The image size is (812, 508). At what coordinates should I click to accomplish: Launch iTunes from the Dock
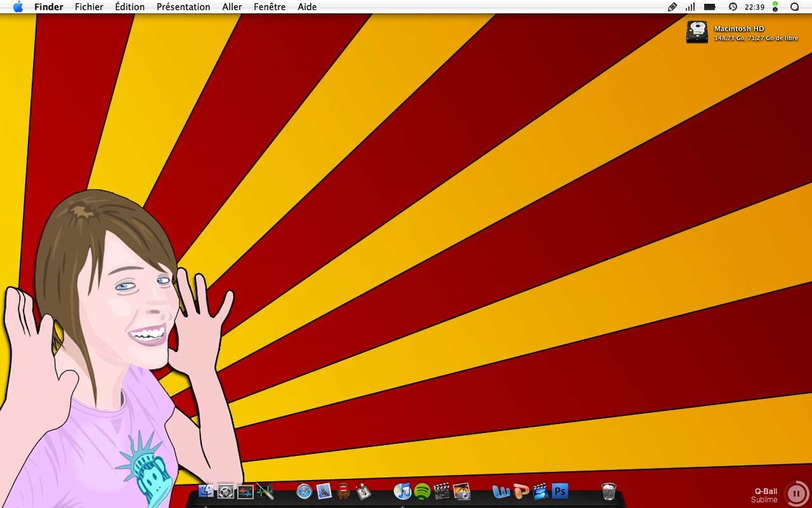point(403,491)
